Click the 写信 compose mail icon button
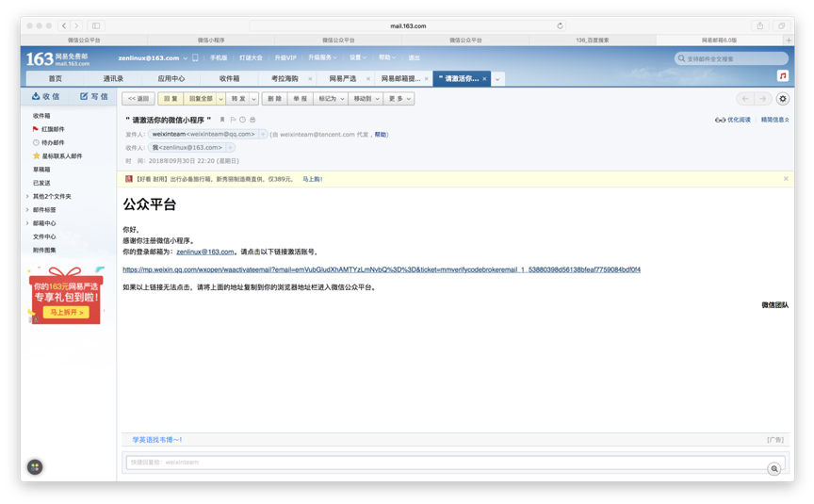The width and height of the screenshot is (814, 504). (x=94, y=96)
